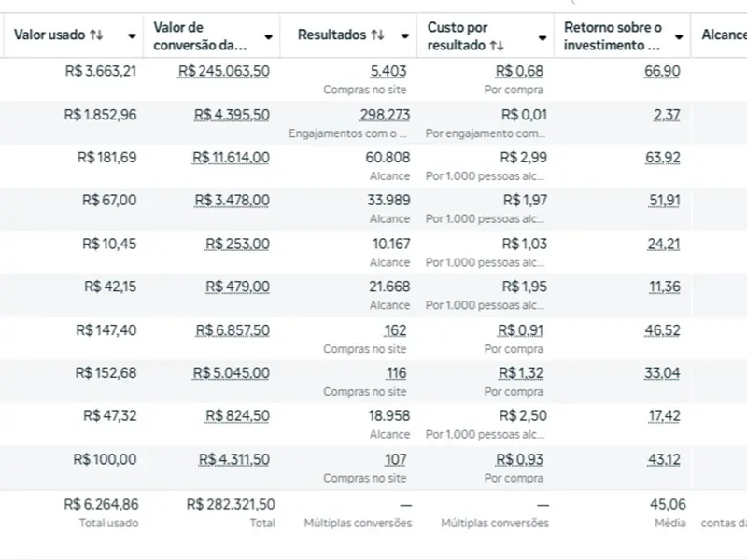Expand the Valor de conversão column dropdown
Screen dimensions: 747x560
[269, 36]
